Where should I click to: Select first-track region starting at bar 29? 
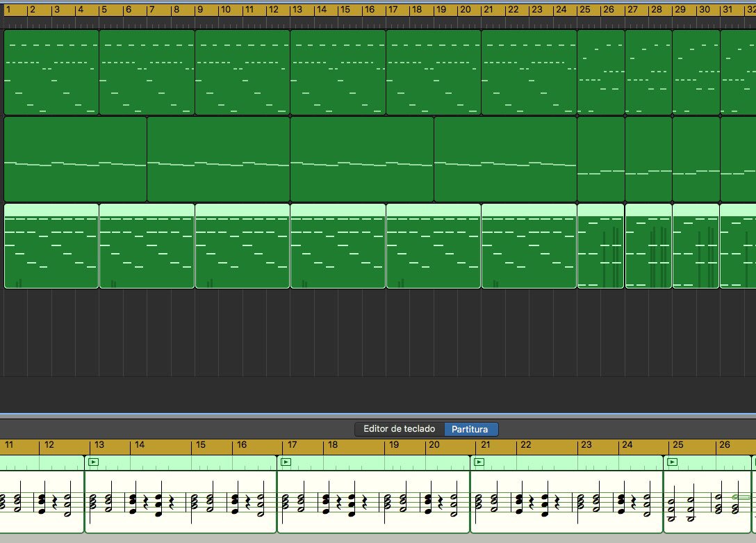coord(696,72)
